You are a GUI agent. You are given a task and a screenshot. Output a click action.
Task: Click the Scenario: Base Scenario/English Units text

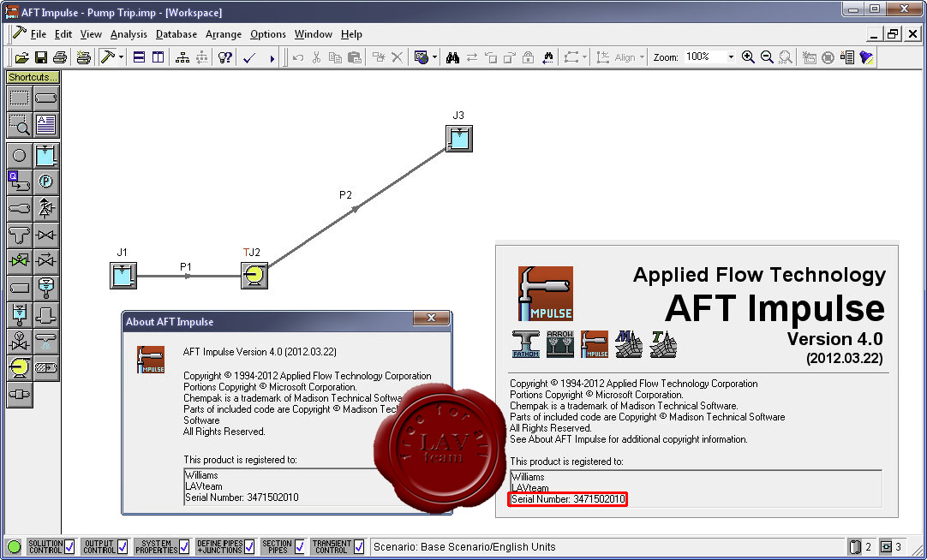(x=464, y=546)
